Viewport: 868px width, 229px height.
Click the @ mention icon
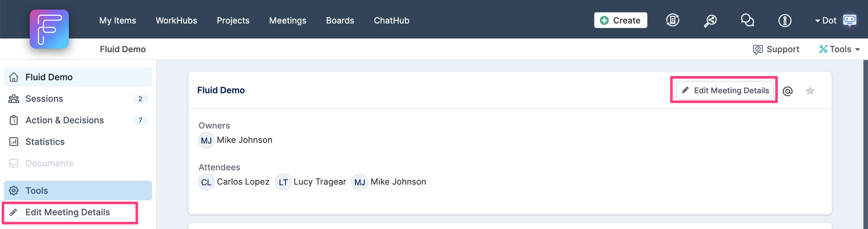click(787, 91)
